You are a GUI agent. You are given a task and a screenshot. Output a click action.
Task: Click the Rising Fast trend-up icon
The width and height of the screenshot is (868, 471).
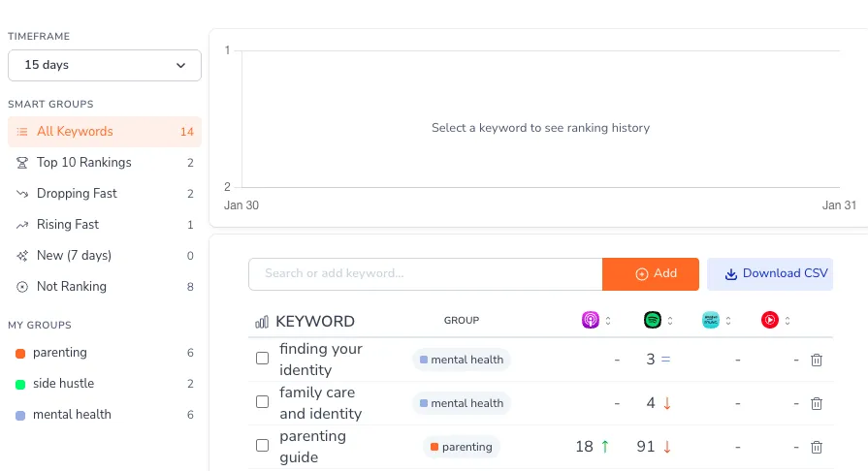[22, 225]
